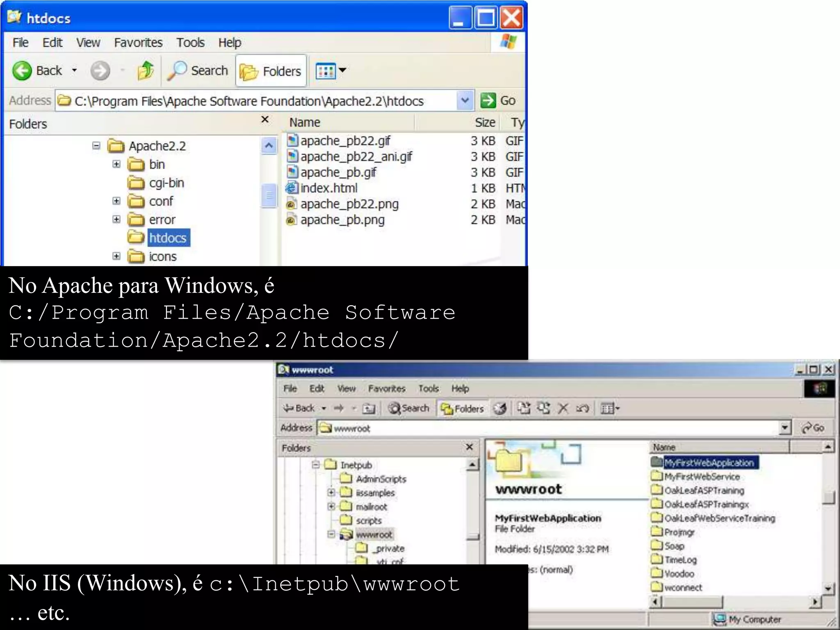Open the Help menu in htdocs window
The height and width of the screenshot is (630, 840).
pyautogui.click(x=230, y=43)
